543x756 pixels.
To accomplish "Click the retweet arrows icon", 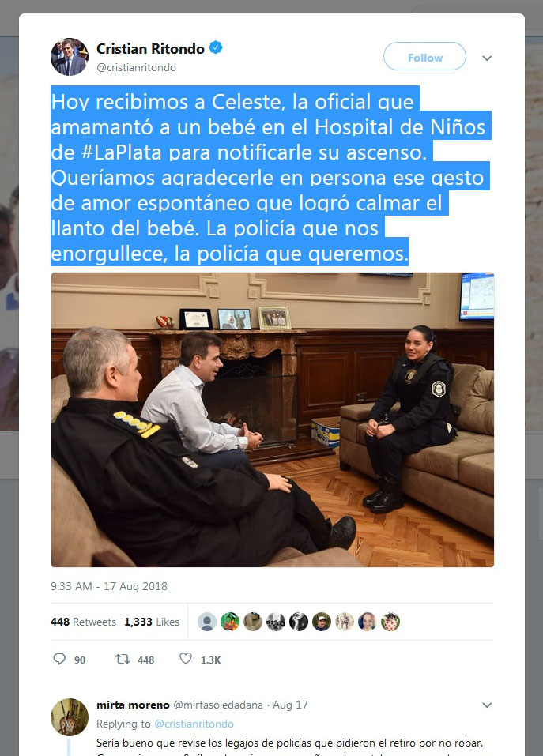I will click(123, 659).
